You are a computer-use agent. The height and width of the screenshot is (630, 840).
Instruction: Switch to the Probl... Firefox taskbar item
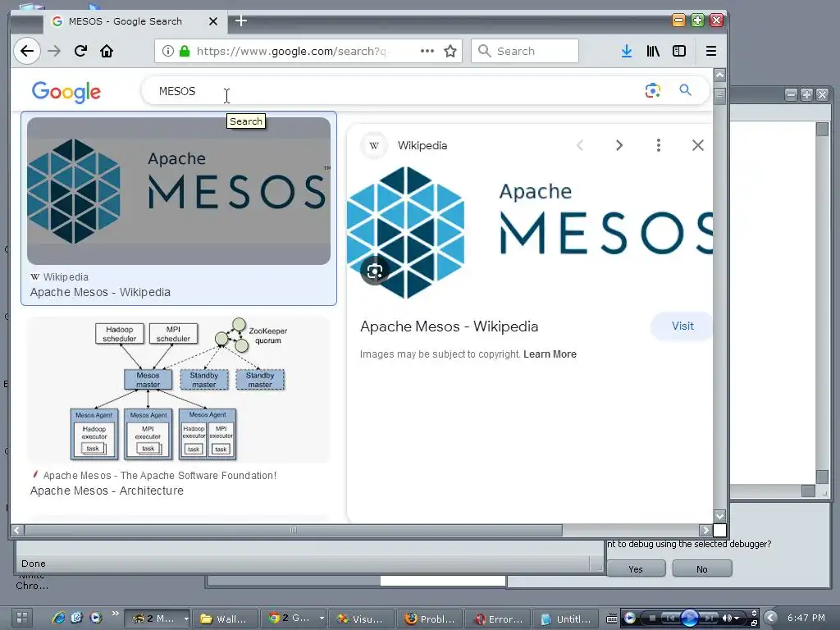(430, 619)
